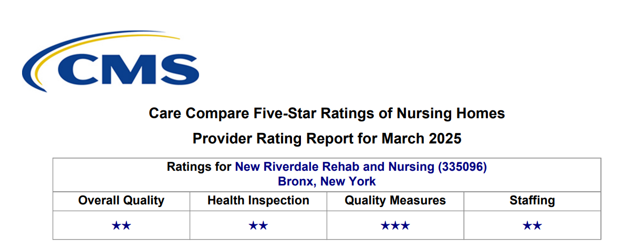This screenshot has width=644, height=248.
Task: Click the Care Compare Five-Star Ratings heading
Action: click(327, 113)
